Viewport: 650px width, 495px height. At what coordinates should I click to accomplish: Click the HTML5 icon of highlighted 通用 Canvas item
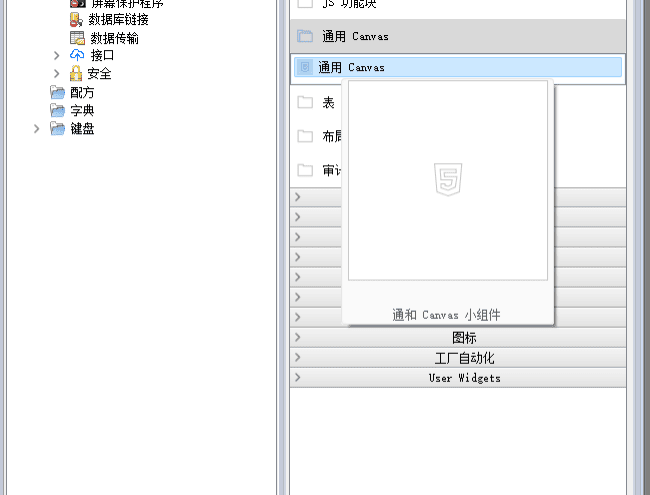coord(305,67)
